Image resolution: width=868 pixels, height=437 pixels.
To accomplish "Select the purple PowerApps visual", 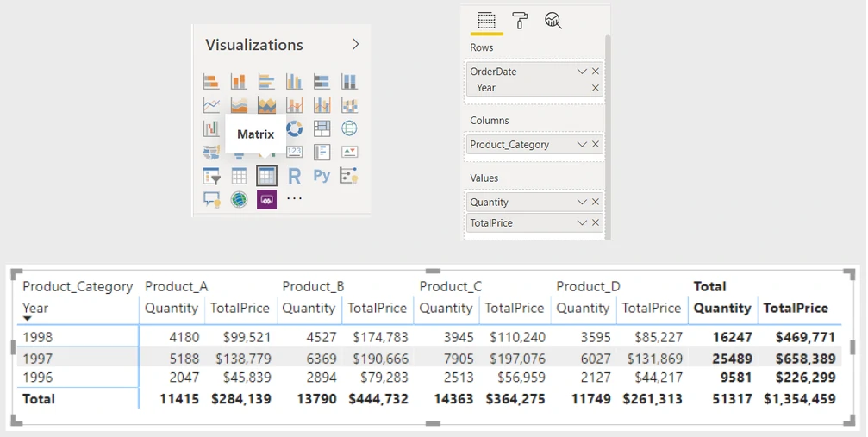I will pyautogui.click(x=266, y=199).
